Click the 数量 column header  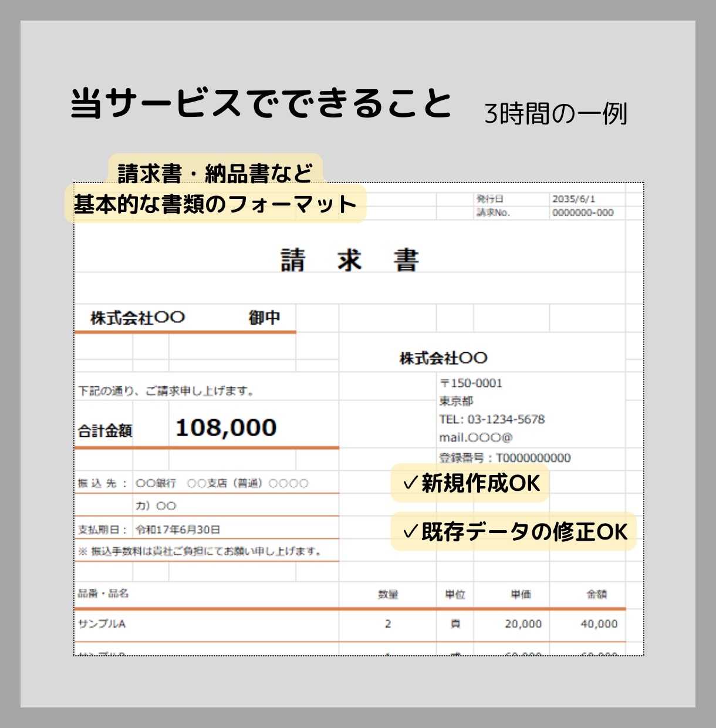coord(388,595)
